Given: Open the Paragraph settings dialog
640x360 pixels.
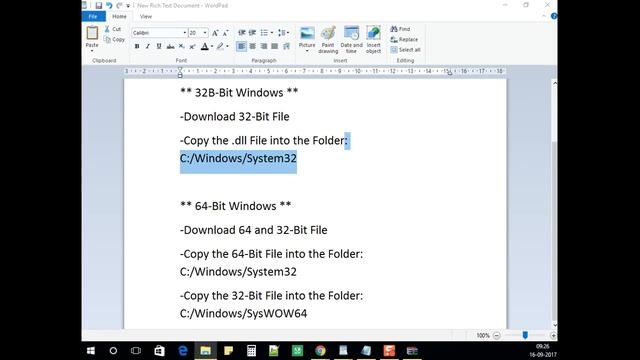Looking at the screenshot, I should (x=286, y=47).
